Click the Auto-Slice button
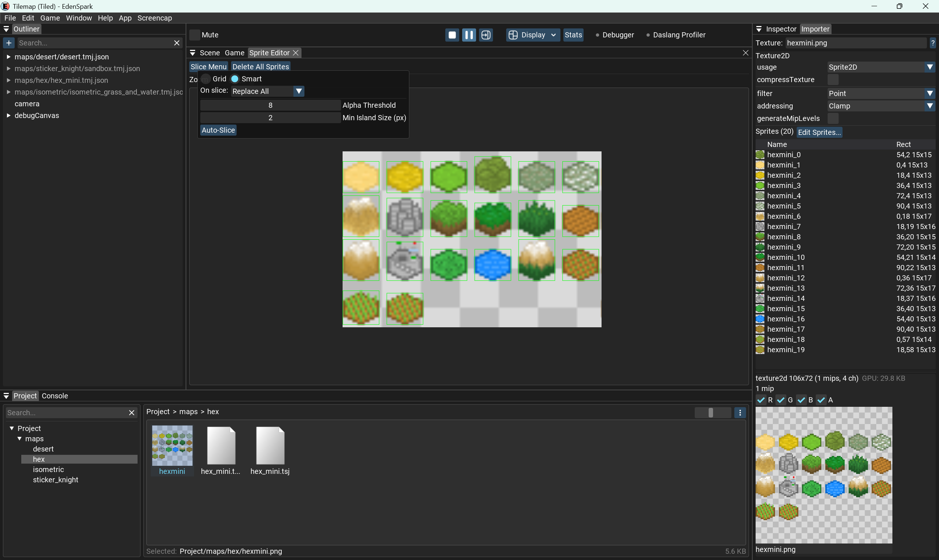939x560 pixels. (x=218, y=130)
